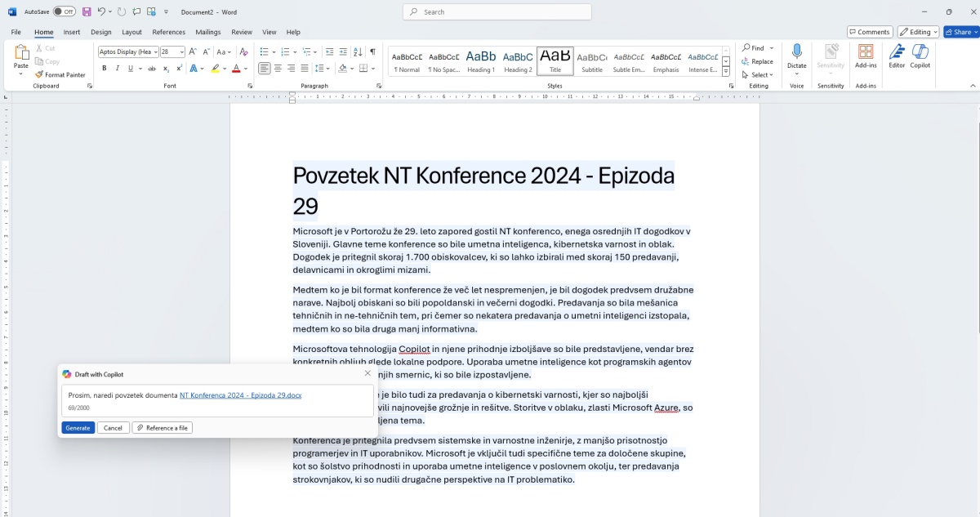Apply the Subtitle style
Viewport: 980px width, 517px height.
coord(592,60)
